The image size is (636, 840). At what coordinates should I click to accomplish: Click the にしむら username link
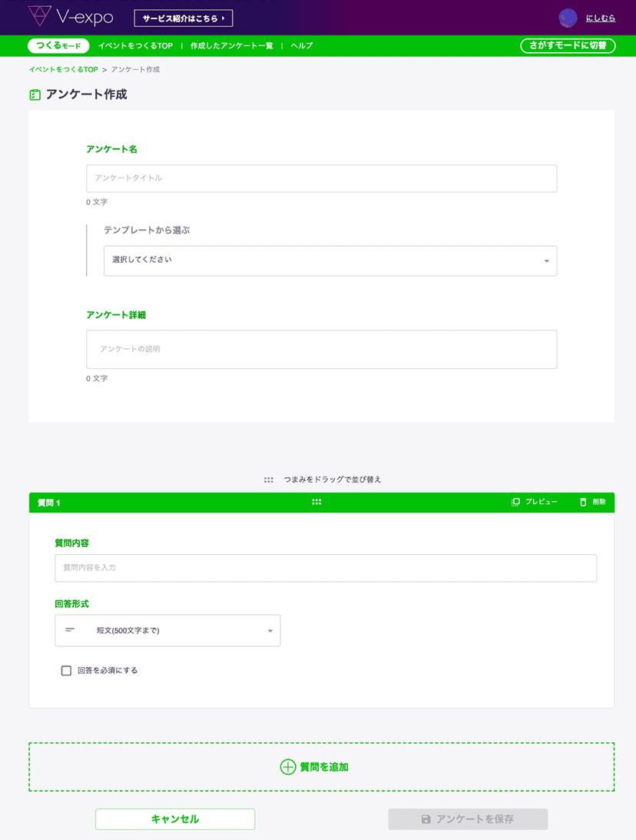(x=601, y=18)
